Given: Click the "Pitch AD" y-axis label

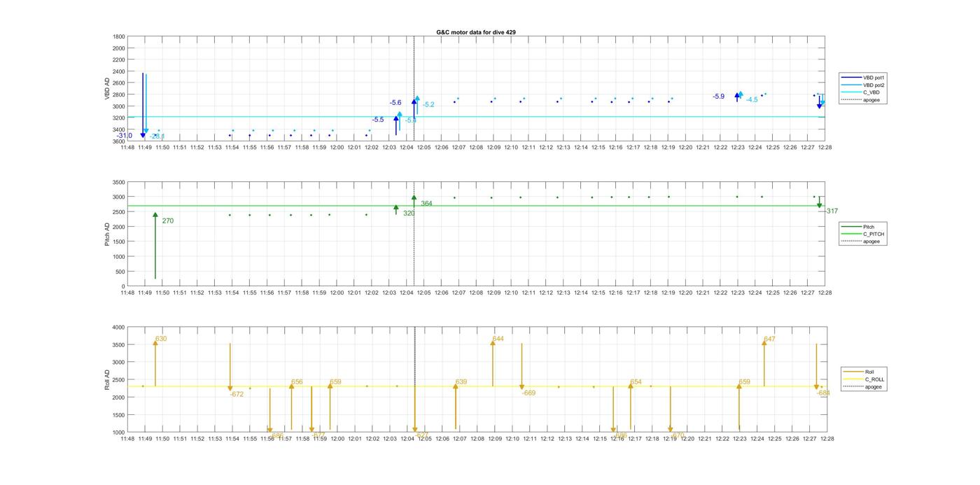Looking at the screenshot, I should (108, 234).
